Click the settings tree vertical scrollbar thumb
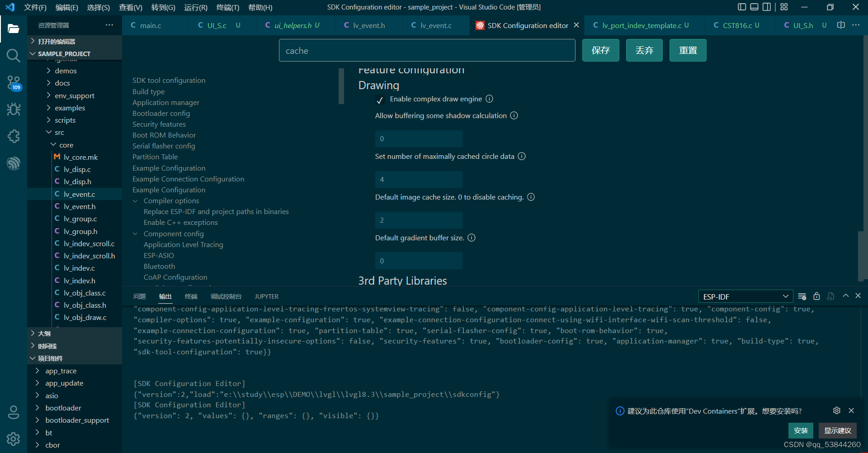The height and width of the screenshot is (453, 868). point(341,86)
